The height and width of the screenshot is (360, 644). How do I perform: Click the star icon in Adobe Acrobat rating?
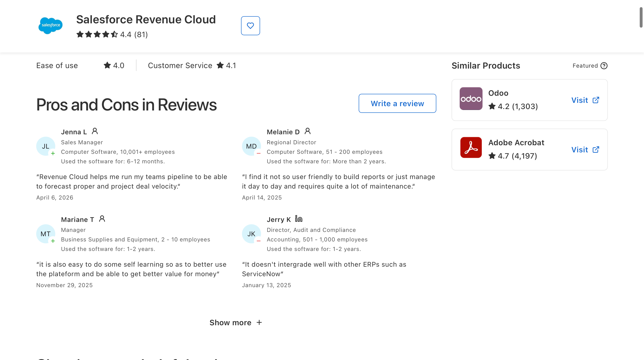(x=492, y=156)
